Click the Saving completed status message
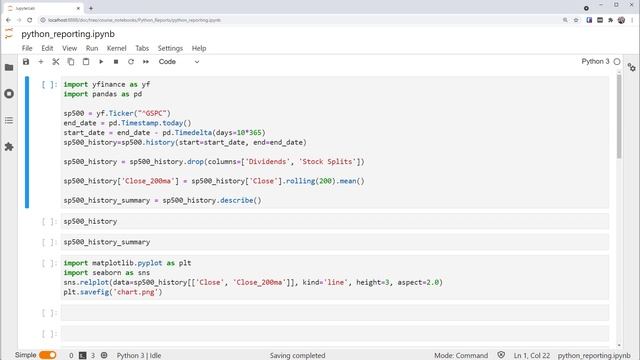Viewport: 640px width, 360px height. 297,356
